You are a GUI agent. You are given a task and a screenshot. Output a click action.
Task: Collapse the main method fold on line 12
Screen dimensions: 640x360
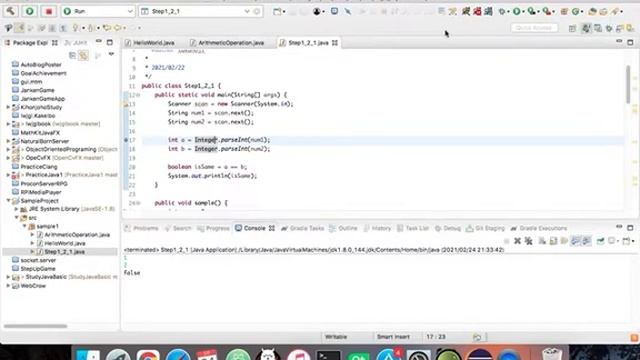(x=139, y=95)
